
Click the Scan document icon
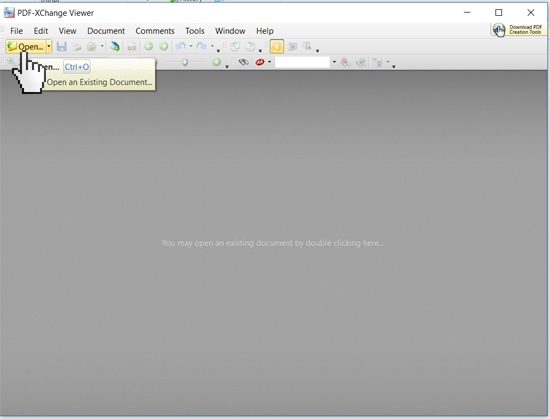pos(115,46)
